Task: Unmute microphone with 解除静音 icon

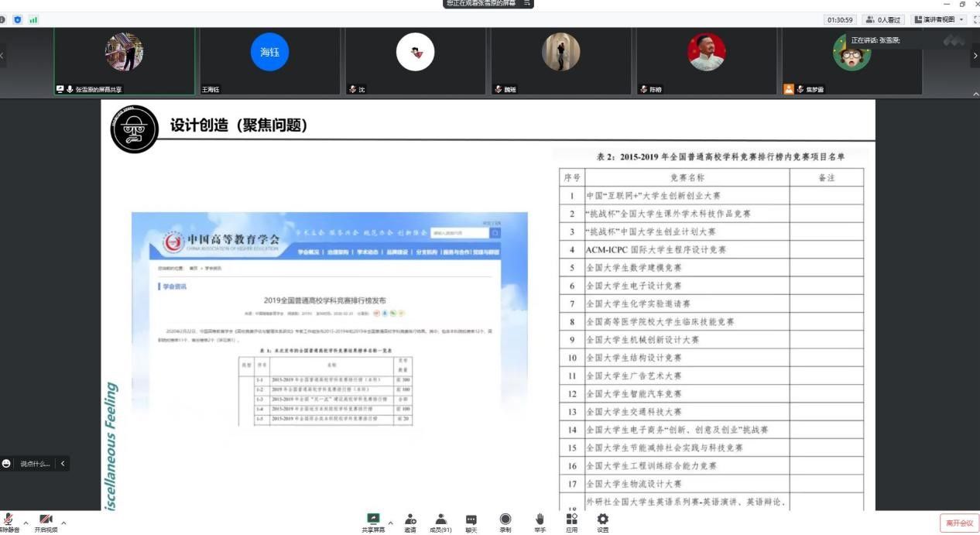Action: pyautogui.click(x=8, y=520)
